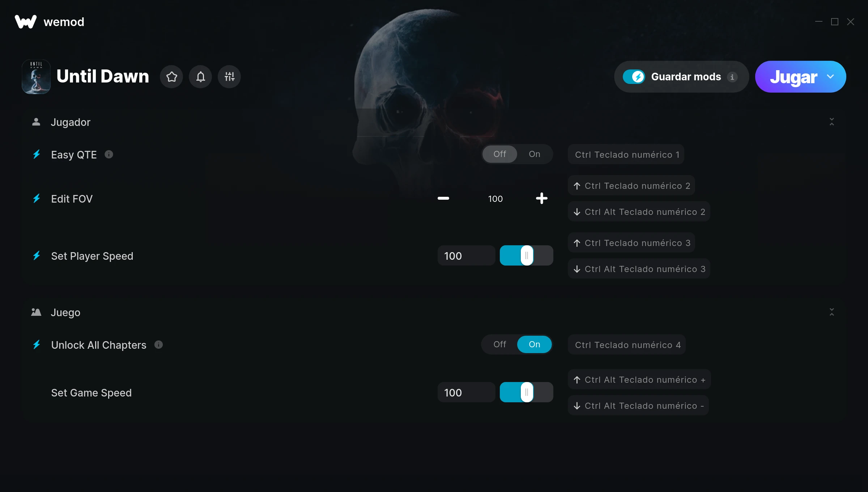The image size is (868, 492).
Task: Click the Easy QTE info icon
Action: (x=109, y=154)
